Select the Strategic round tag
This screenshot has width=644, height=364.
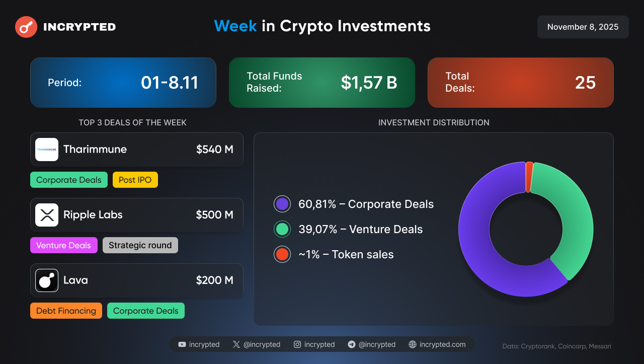coord(140,245)
